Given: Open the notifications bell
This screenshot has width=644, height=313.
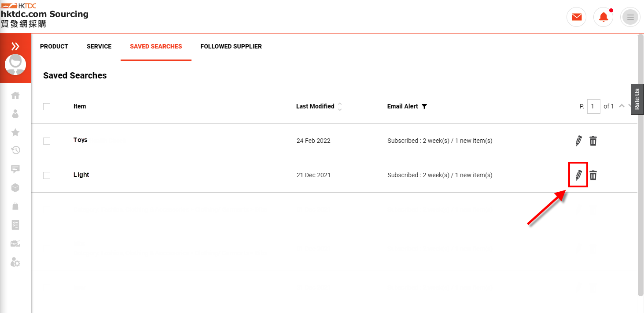Looking at the screenshot, I should [604, 17].
